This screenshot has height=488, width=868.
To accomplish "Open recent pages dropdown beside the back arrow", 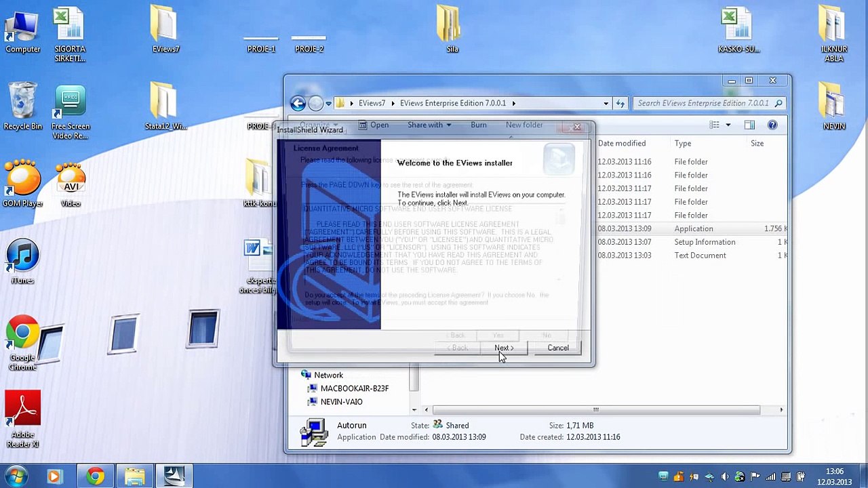I will [328, 104].
